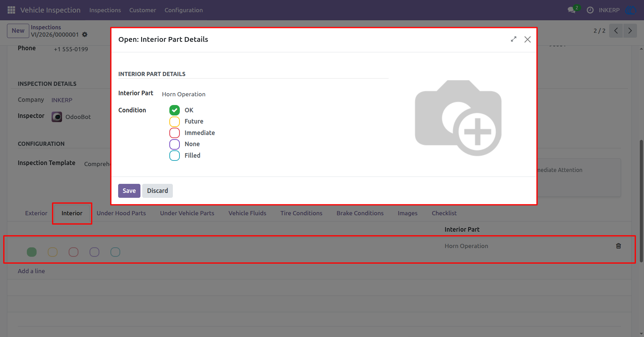Open the Customer menu
Image resolution: width=644 pixels, height=337 pixels.
click(143, 10)
